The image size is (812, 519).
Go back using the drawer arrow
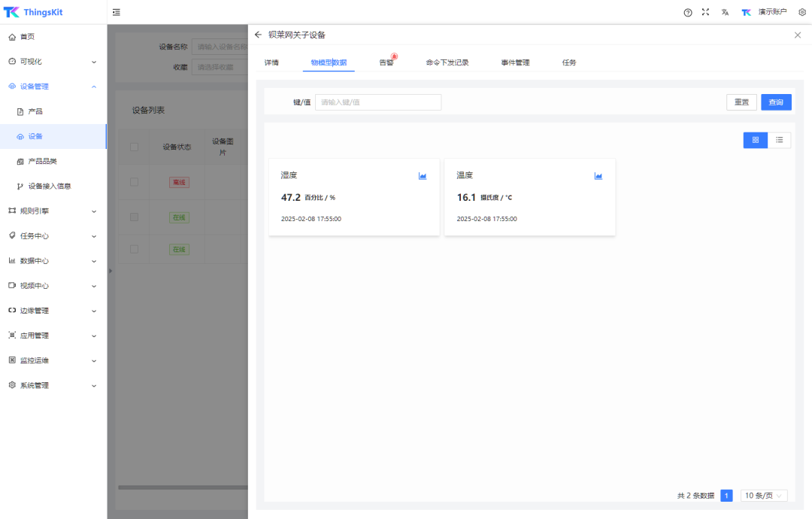258,35
